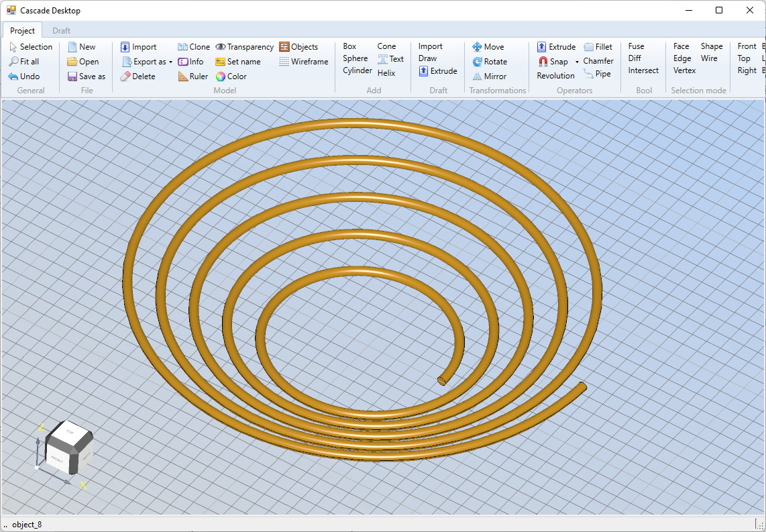Click the Clone model icon
Viewport: 766px width, 532px height.
[182, 47]
